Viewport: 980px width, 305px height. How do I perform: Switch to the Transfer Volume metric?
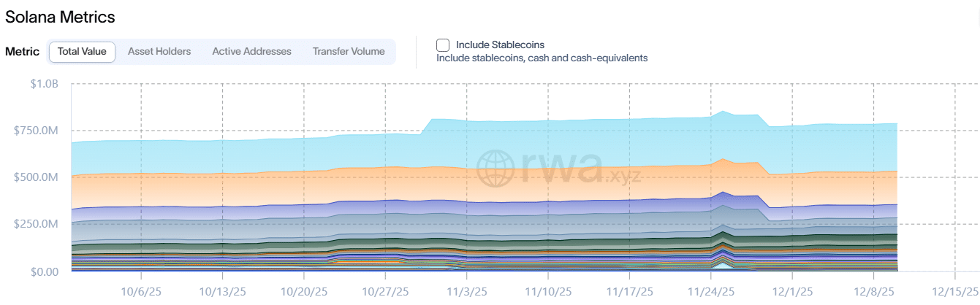[349, 52]
